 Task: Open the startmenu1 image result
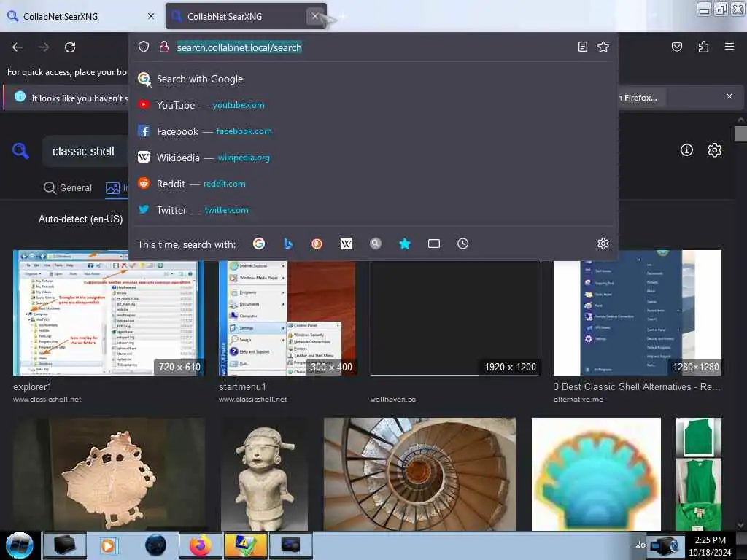click(x=287, y=318)
